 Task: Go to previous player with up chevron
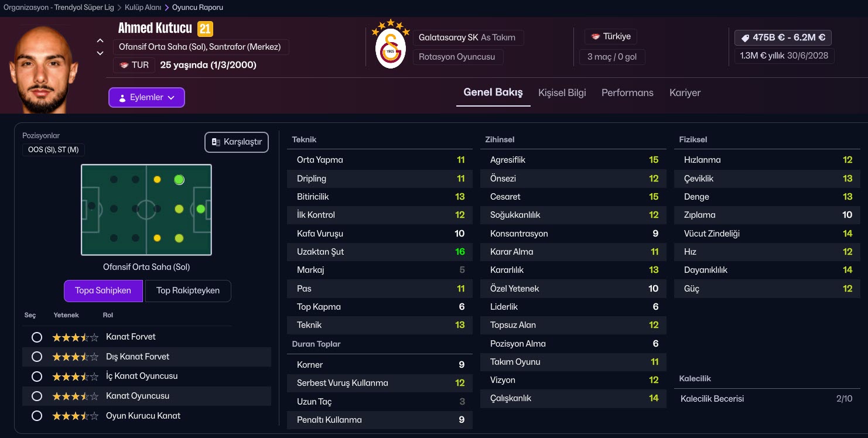100,41
